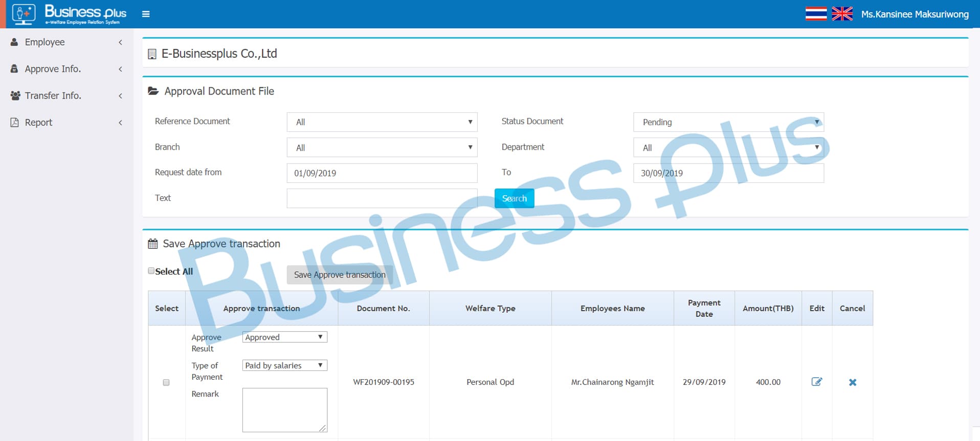Click the Welfare Type column header
The width and height of the screenshot is (980, 441).
(490, 308)
